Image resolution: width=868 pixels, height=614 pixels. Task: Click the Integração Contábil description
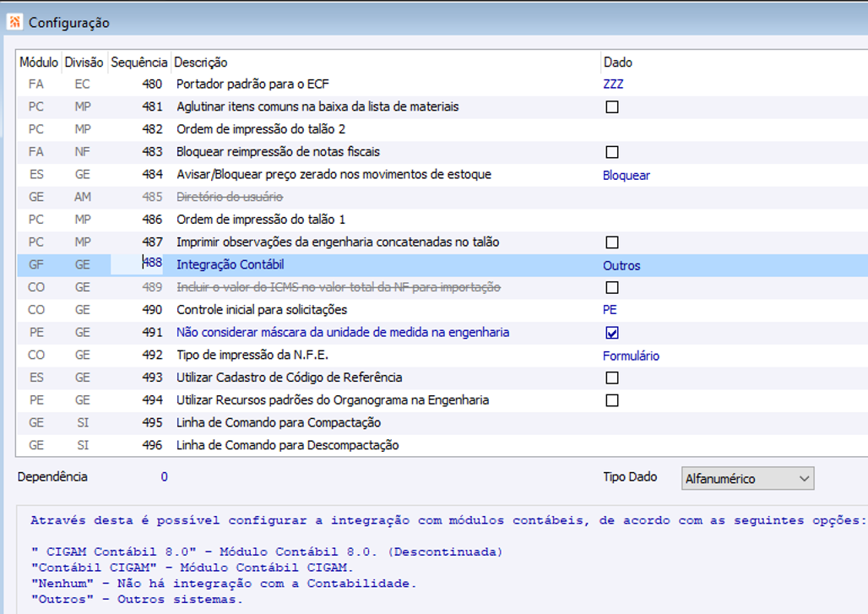click(231, 264)
